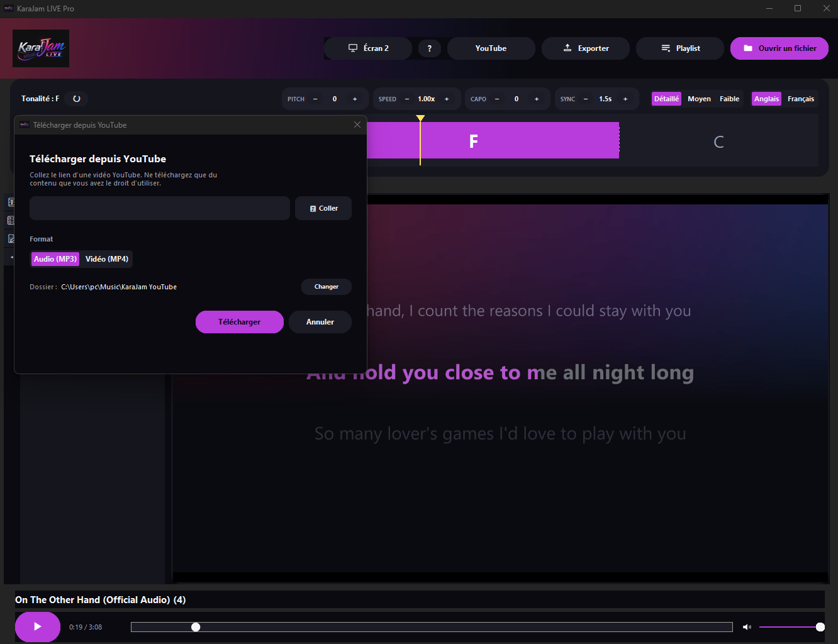Click the Coller paste button
838x644 pixels.
[x=323, y=208]
